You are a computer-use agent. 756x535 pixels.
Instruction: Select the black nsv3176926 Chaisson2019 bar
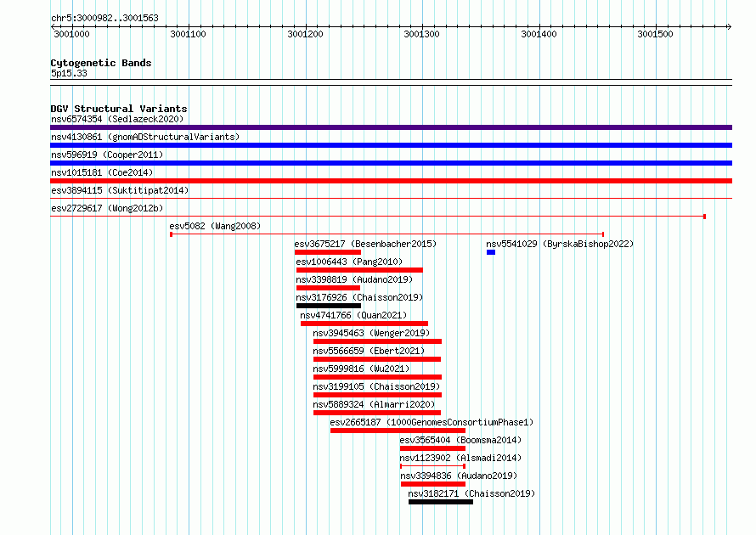coord(329,306)
